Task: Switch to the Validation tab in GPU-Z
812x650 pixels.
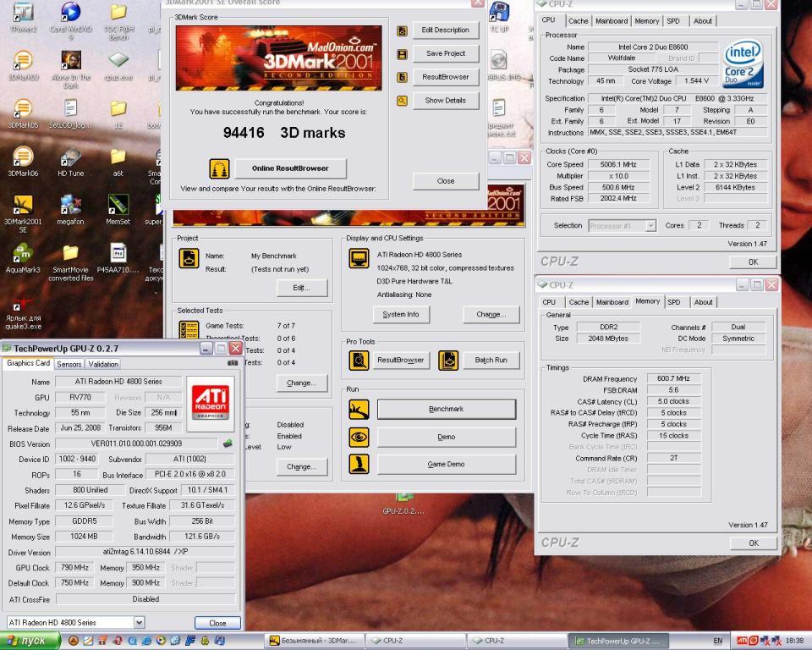Action: point(103,365)
